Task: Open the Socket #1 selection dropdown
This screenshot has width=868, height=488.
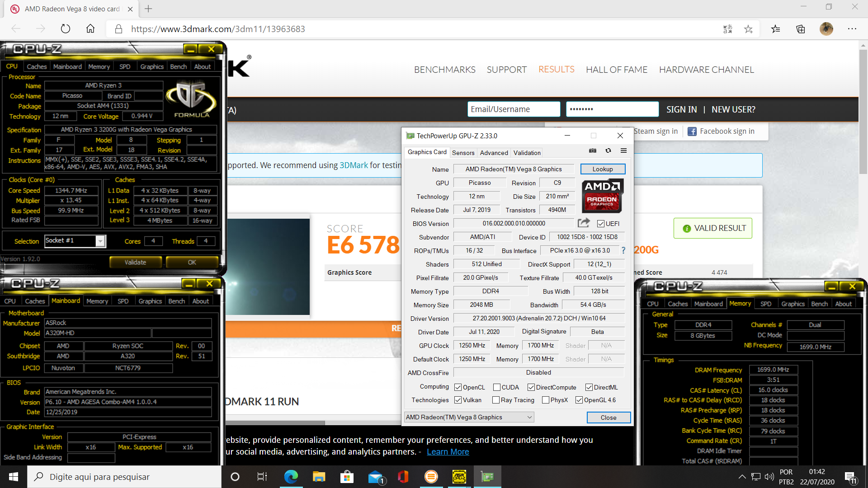Action: tap(75, 241)
